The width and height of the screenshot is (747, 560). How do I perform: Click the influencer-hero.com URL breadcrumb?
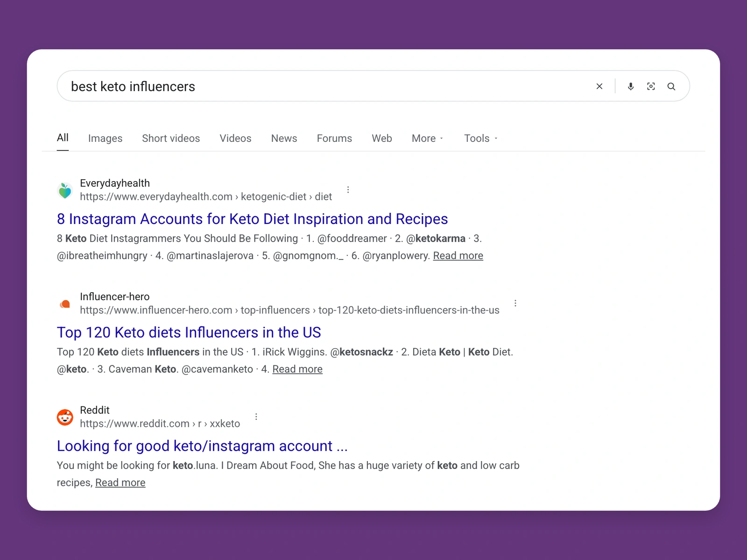(x=289, y=310)
